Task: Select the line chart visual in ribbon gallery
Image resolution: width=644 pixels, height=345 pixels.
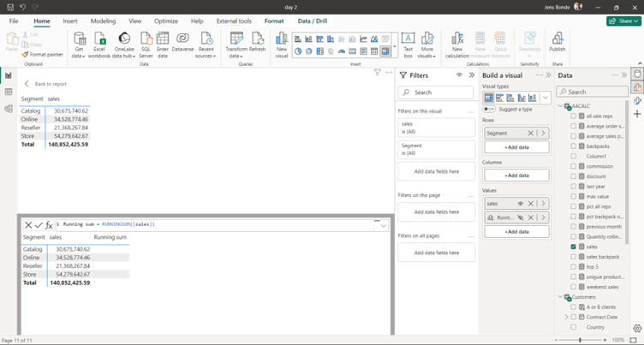Action: coord(363,39)
